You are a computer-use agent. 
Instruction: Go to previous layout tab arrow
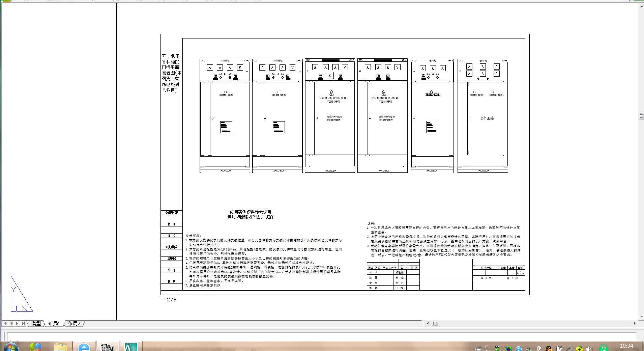(11, 323)
